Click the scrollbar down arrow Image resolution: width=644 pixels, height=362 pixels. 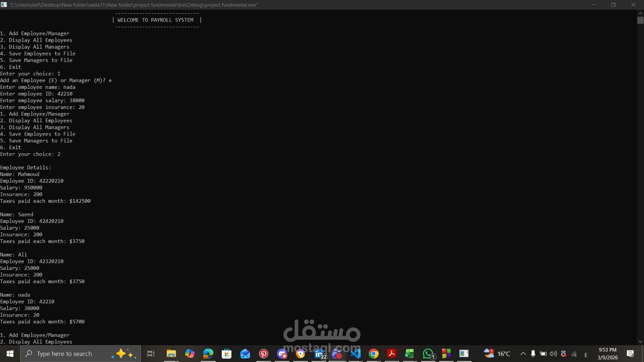(x=640, y=342)
